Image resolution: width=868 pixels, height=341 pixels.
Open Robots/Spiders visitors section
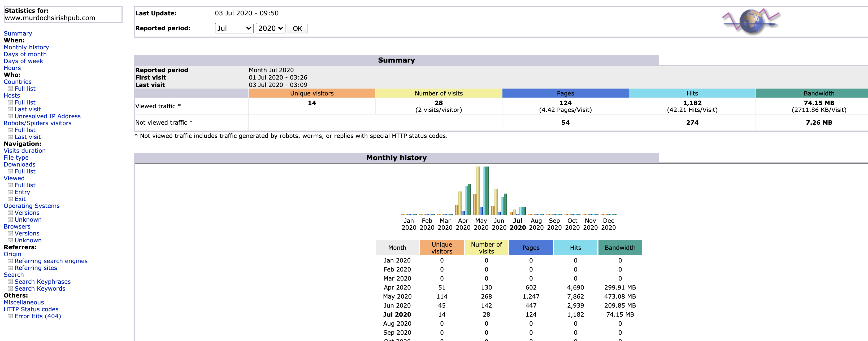(37, 123)
